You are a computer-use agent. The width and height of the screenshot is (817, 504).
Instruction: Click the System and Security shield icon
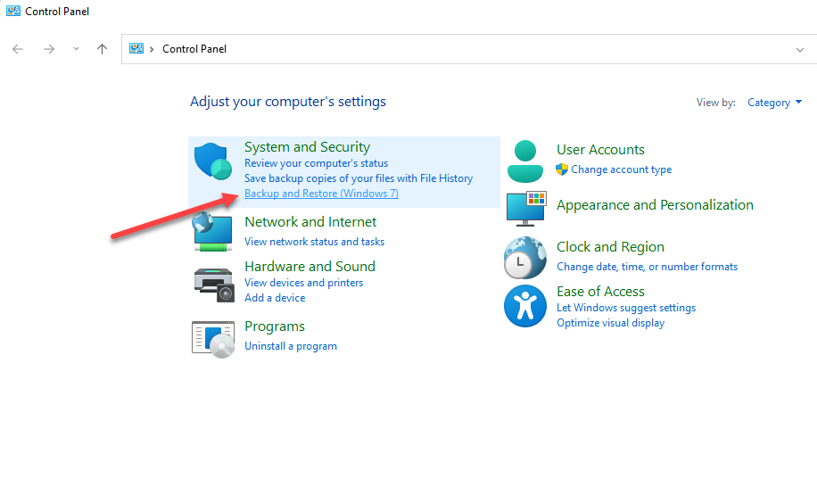[x=212, y=162]
